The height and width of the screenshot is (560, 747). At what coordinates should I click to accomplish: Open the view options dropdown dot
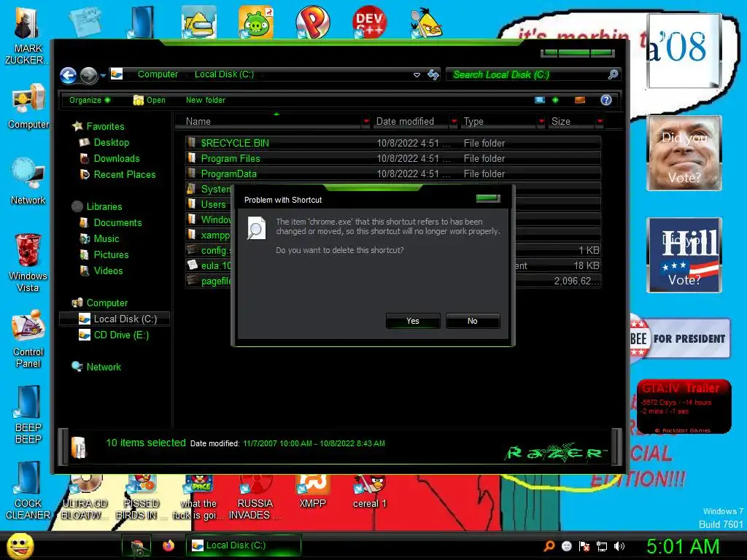click(555, 100)
